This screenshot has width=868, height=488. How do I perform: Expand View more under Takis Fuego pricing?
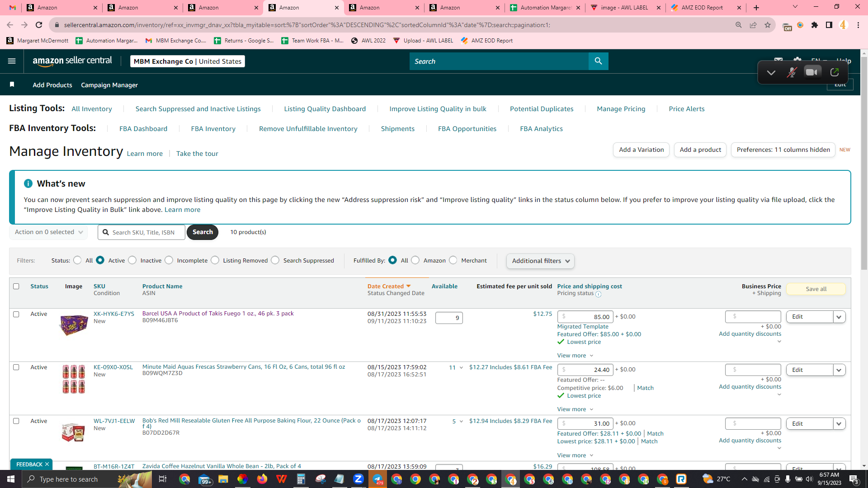coord(575,356)
